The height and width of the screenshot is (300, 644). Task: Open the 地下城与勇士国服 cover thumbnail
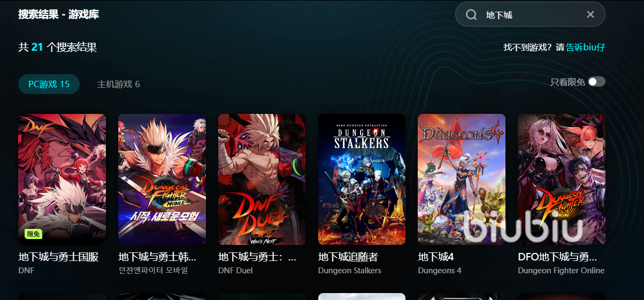tap(62, 179)
